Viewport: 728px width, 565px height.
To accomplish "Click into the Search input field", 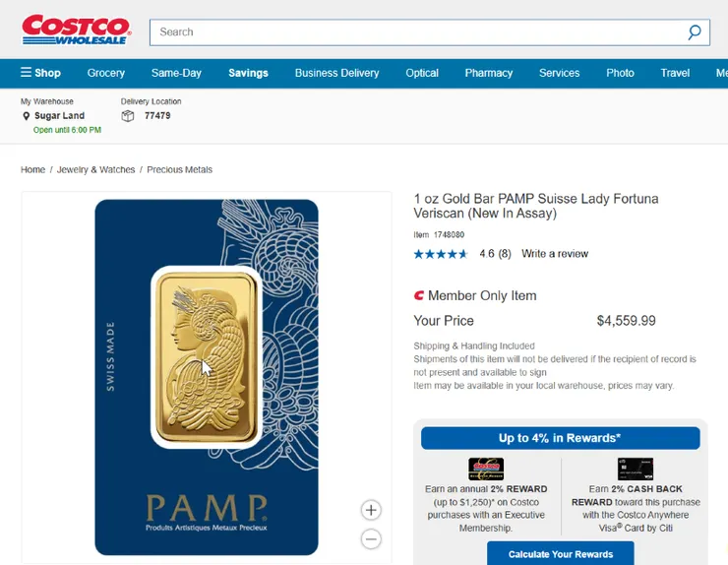I will (413, 32).
